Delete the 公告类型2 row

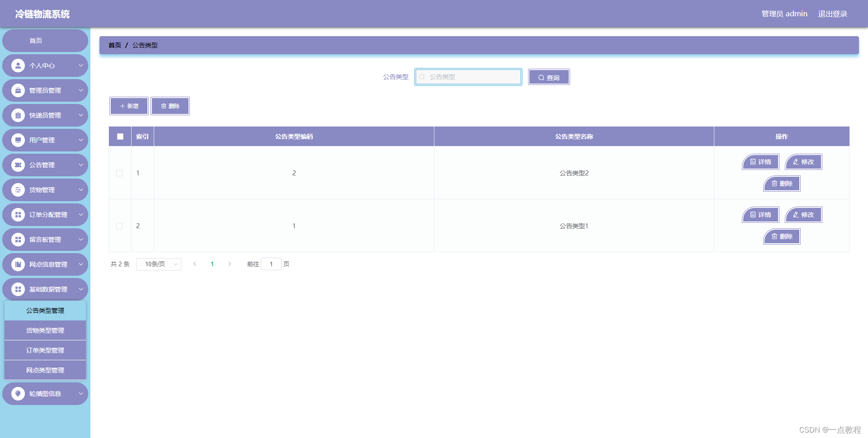(782, 184)
